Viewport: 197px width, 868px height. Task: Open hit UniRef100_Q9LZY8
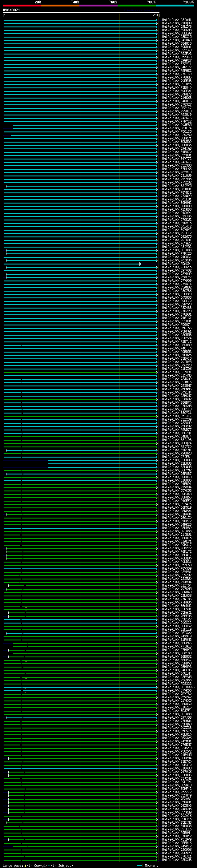pyautogui.click(x=176, y=26)
